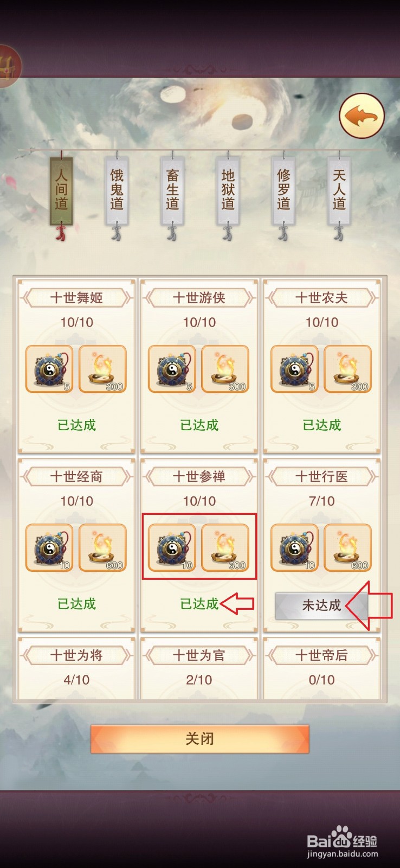
Task: Switch to the 饿鬼道 banner tab
Action: point(117,191)
